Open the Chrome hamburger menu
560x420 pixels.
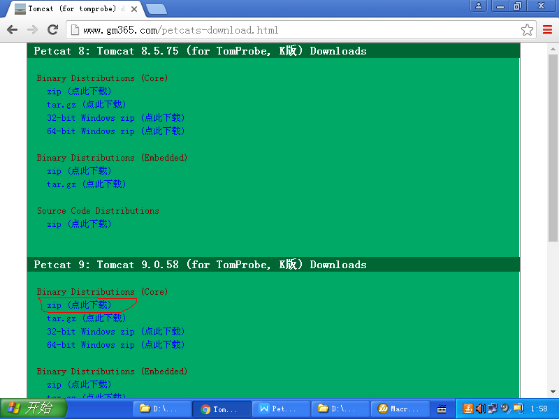pos(548,30)
